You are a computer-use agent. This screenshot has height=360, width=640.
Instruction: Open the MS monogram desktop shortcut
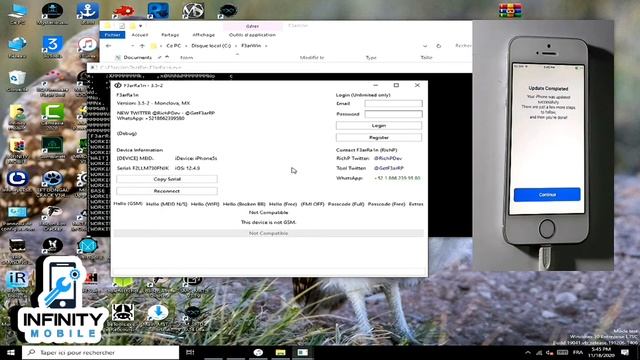(x=193, y=11)
